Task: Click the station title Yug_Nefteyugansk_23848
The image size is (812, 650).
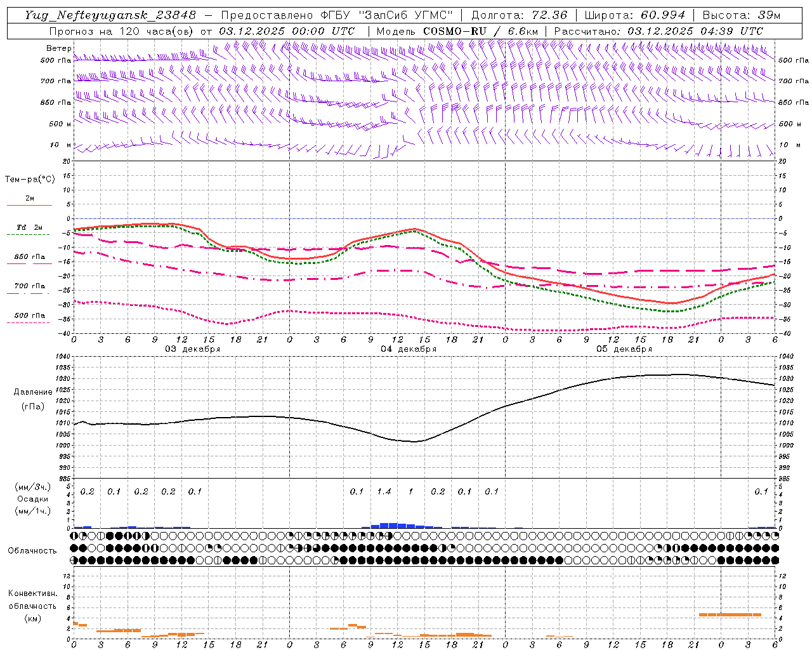Action: [x=110, y=15]
